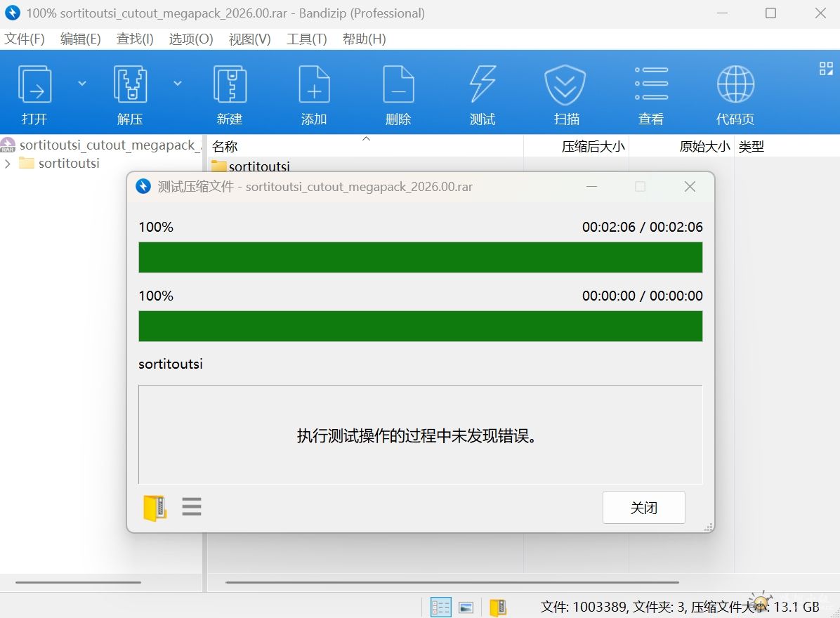840x618 pixels.
Task: Open the 查看 (View) list icon
Action: (651, 85)
